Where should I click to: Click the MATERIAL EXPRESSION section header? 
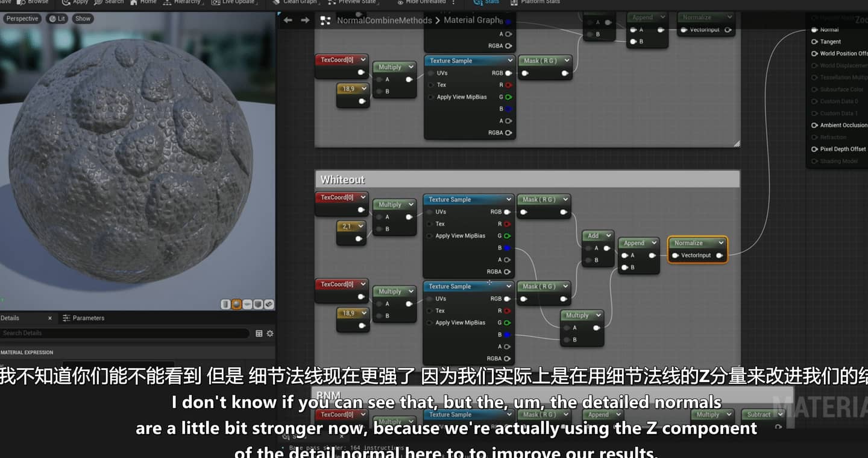point(27,352)
